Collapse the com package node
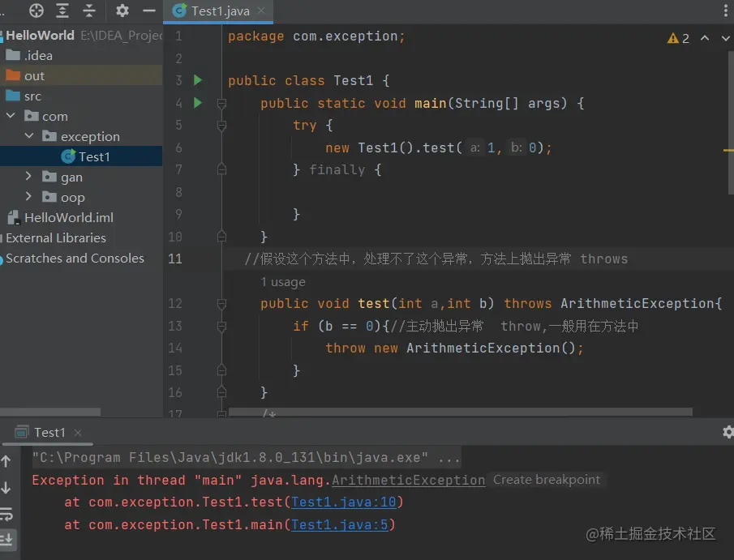This screenshot has width=734, height=560. point(11,116)
